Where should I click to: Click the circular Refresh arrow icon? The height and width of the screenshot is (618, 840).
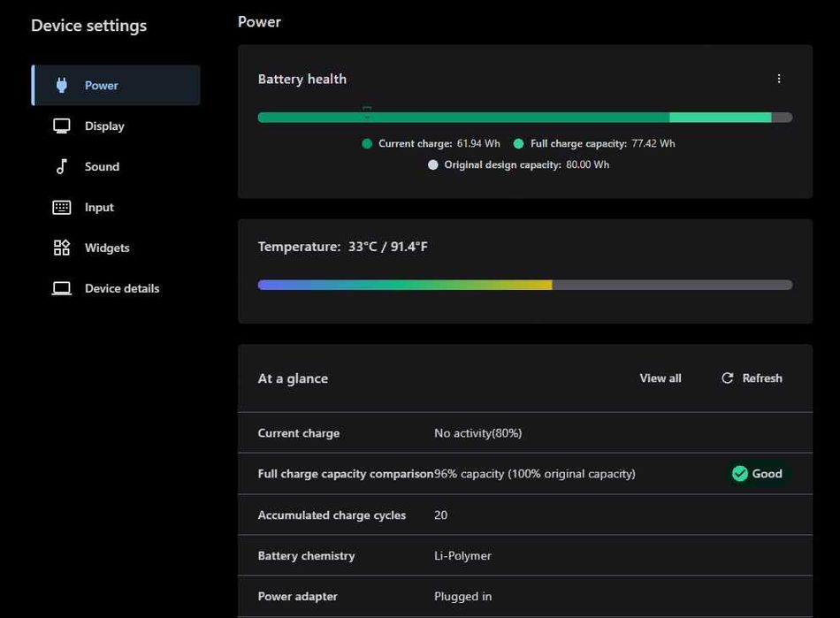coord(728,378)
